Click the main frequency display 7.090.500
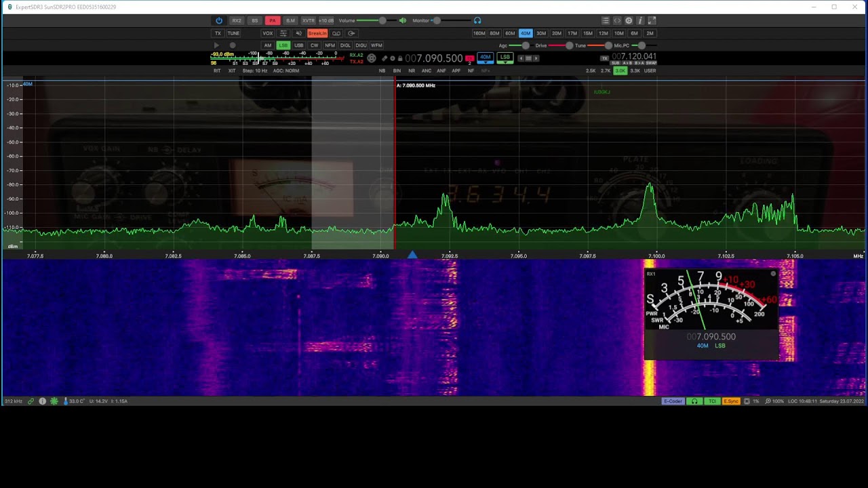 click(x=434, y=58)
